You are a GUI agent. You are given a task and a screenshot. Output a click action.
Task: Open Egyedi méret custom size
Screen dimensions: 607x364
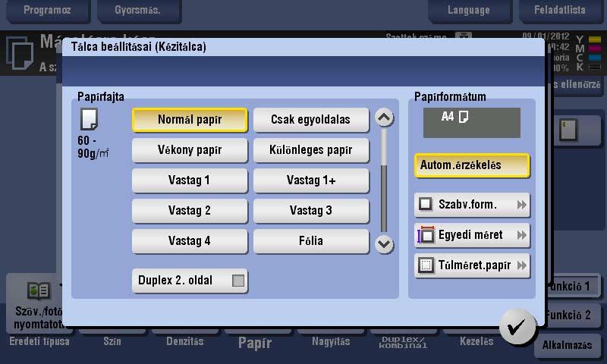tap(472, 235)
